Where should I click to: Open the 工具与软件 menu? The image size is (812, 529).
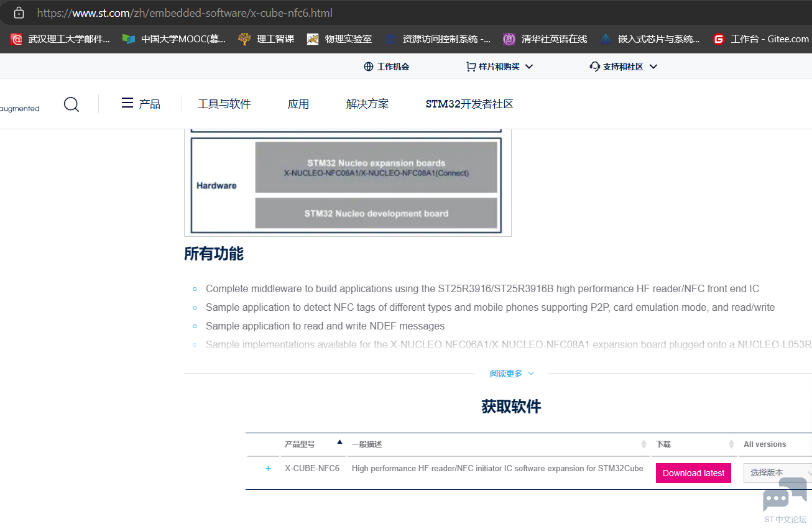(224, 104)
